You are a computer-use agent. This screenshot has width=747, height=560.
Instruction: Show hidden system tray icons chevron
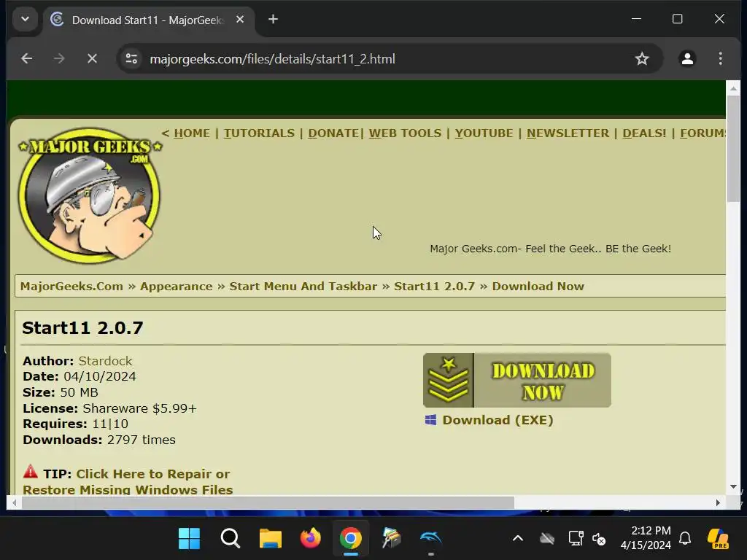518,539
